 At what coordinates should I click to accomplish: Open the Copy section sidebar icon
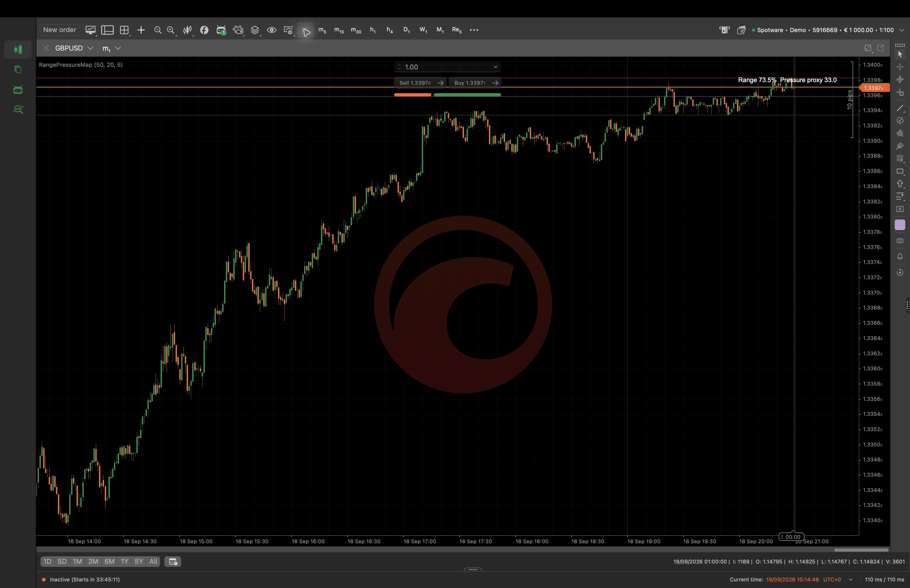(x=18, y=69)
